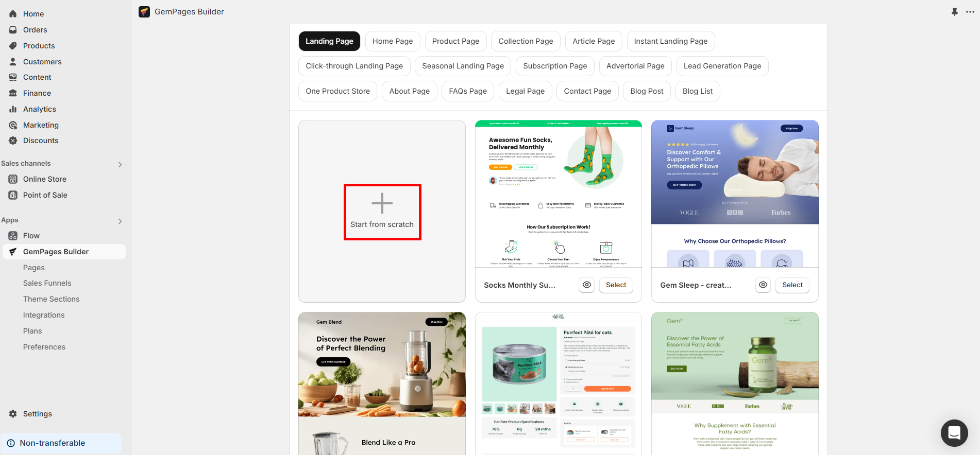Start from scratch with blank page
This screenshot has height=455, width=980.
pos(382,212)
